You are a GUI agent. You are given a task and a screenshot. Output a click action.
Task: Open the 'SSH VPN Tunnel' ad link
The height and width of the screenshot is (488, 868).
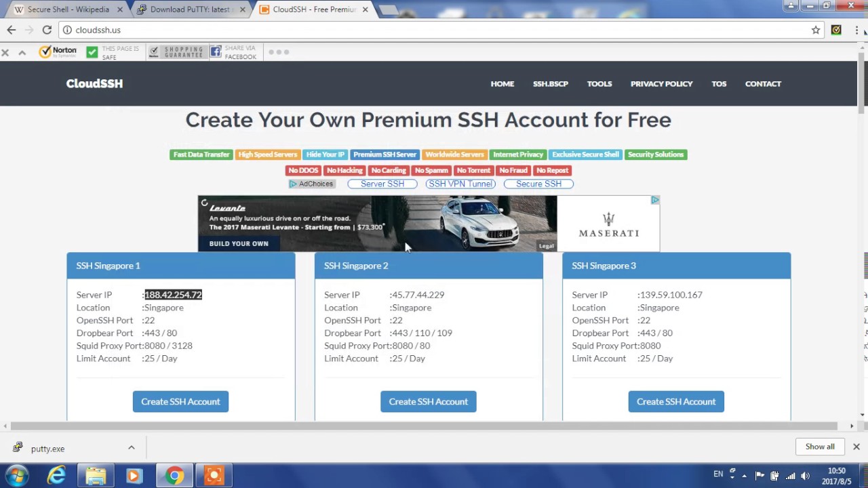460,184
